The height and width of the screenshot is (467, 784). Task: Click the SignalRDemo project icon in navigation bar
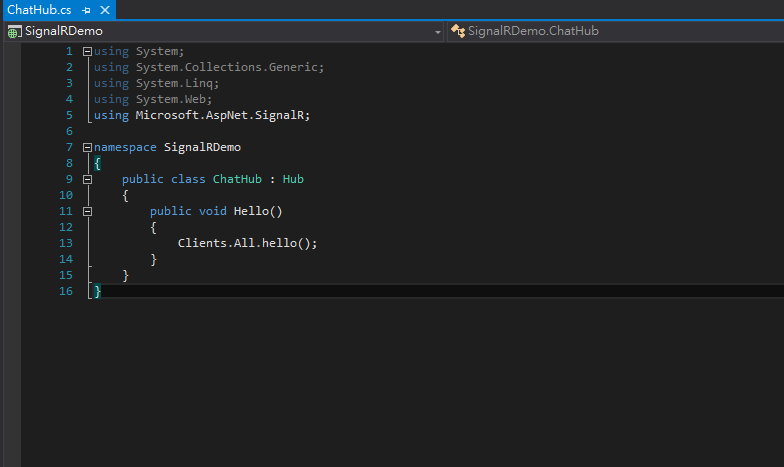tap(14, 31)
